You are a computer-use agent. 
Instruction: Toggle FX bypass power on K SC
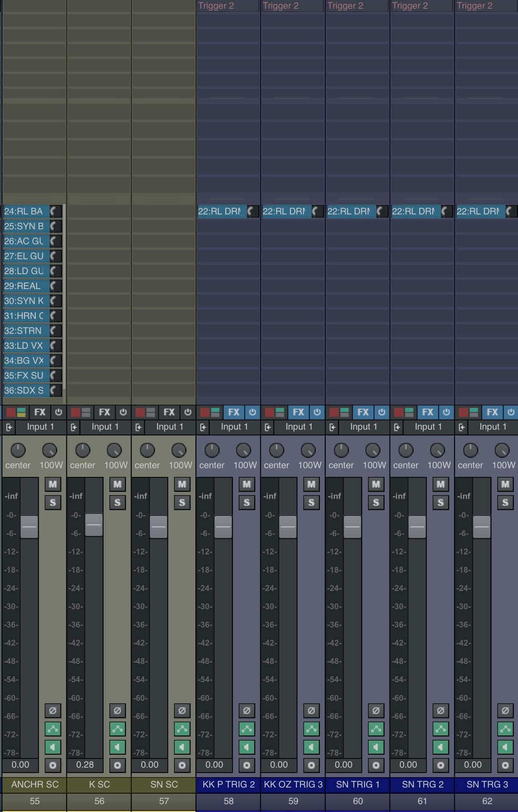coord(123,412)
